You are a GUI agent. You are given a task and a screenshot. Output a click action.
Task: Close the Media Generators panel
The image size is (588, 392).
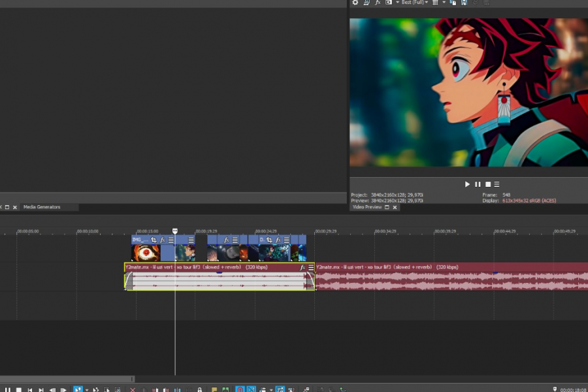click(15, 207)
